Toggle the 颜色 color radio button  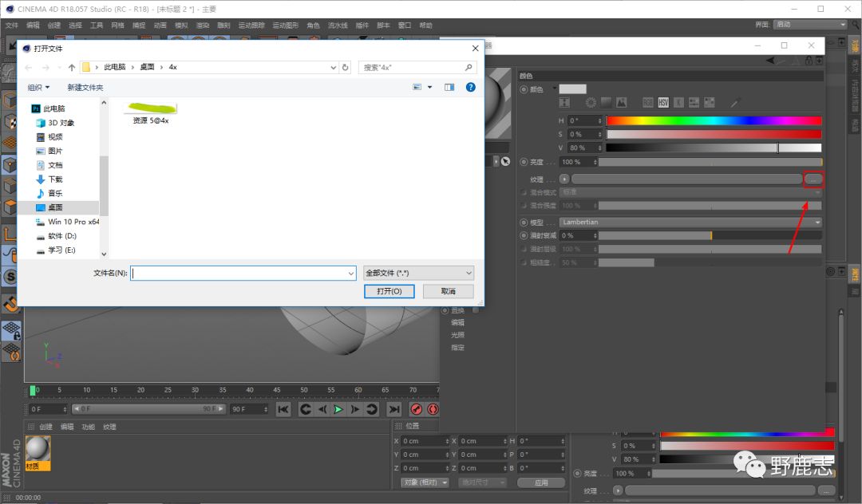524,89
